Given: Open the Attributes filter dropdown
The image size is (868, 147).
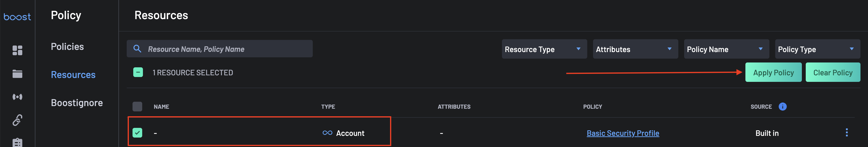Looking at the screenshot, I should 635,49.
